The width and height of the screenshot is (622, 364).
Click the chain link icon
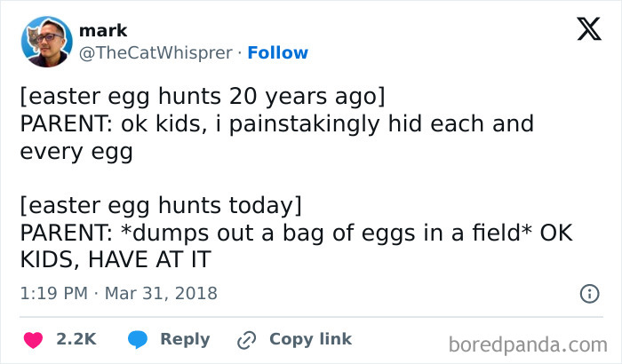coord(246,339)
